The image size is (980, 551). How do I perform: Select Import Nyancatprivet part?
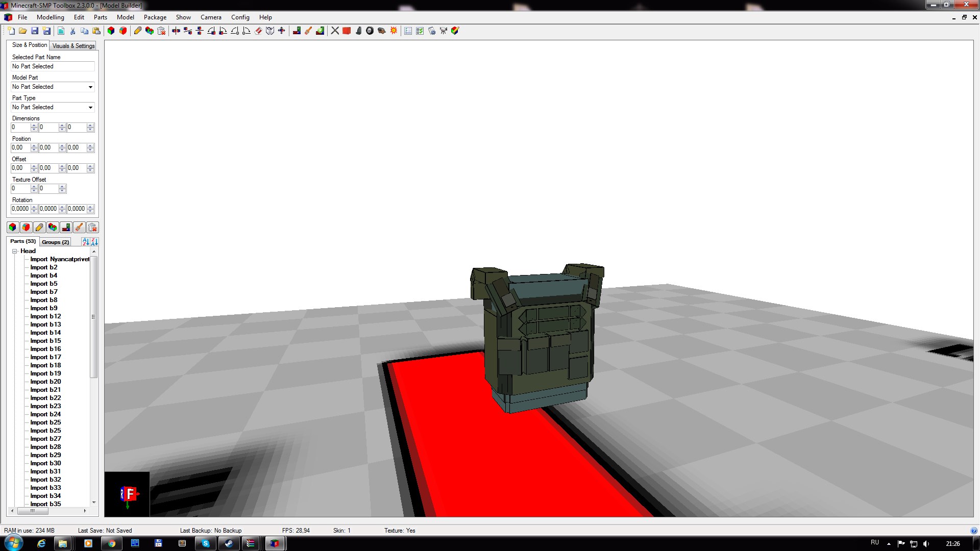pyautogui.click(x=60, y=259)
